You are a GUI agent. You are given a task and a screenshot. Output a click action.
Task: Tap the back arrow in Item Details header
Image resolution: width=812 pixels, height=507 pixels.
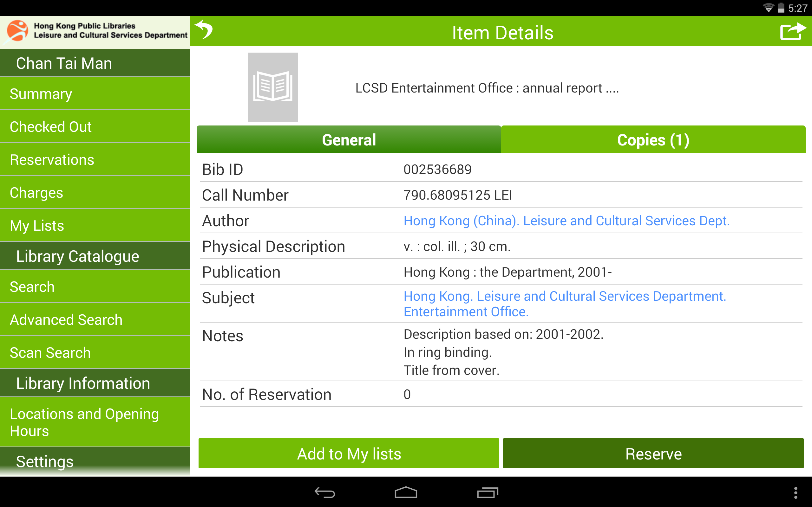204,30
